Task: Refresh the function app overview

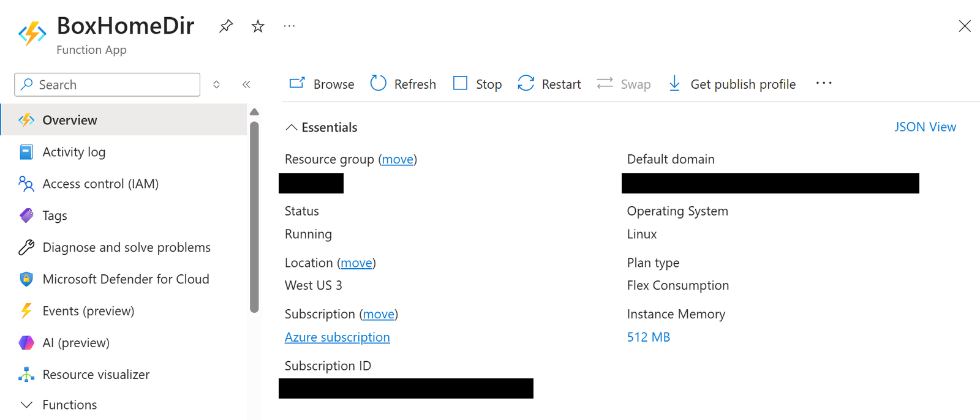Action: click(403, 84)
